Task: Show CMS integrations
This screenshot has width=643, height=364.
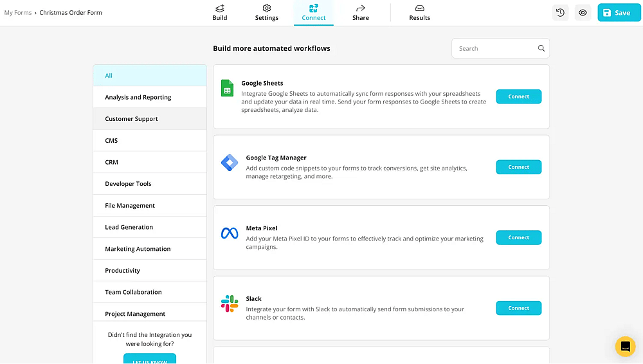Action: tap(150, 140)
